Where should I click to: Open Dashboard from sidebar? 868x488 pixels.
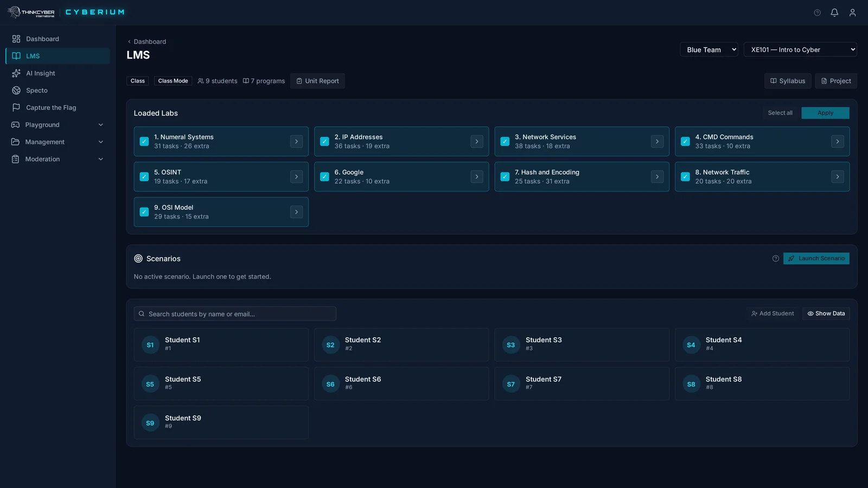pyautogui.click(x=58, y=39)
